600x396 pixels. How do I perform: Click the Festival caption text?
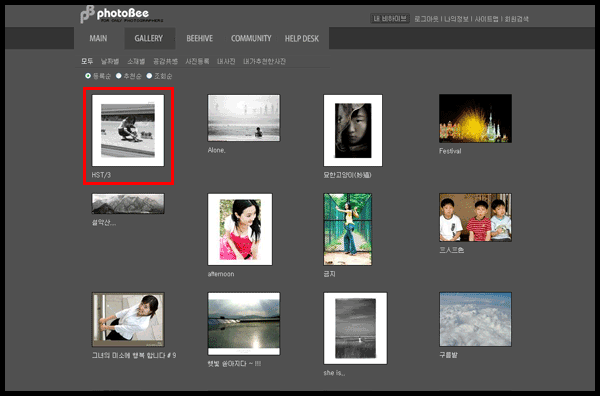pyautogui.click(x=450, y=151)
